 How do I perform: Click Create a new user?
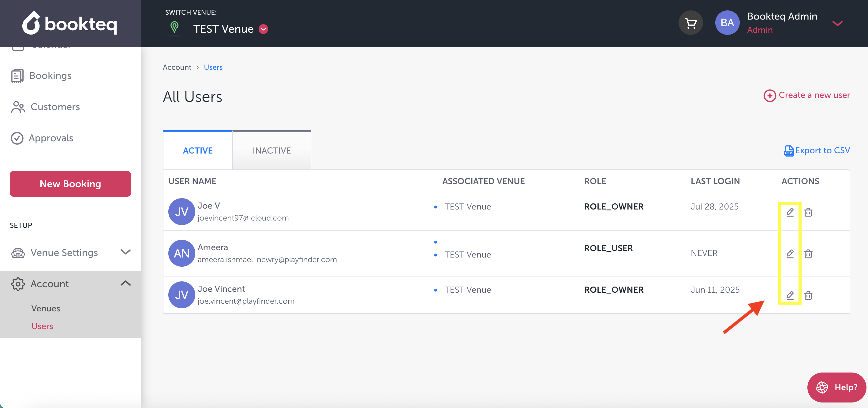click(807, 95)
